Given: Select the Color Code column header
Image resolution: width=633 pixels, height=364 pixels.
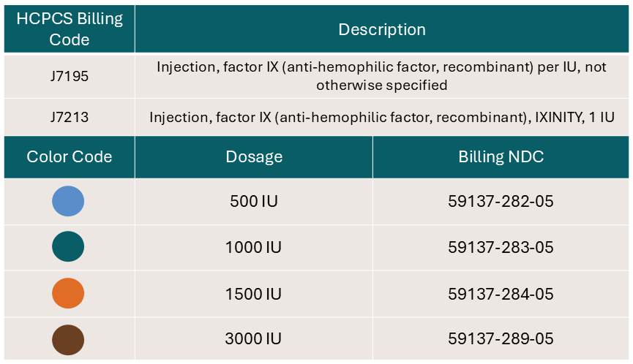Looking at the screenshot, I should coord(70,157).
